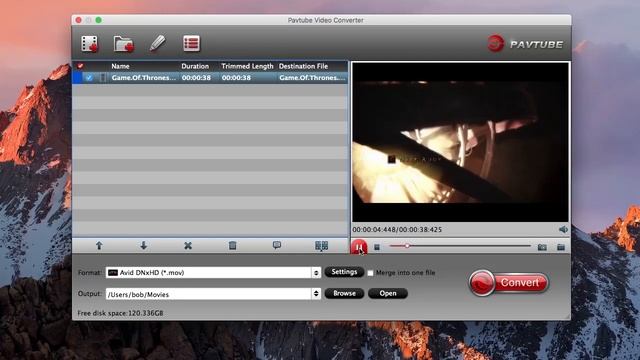Click the Destination File column header
The image size is (640, 360).
pyautogui.click(x=303, y=66)
